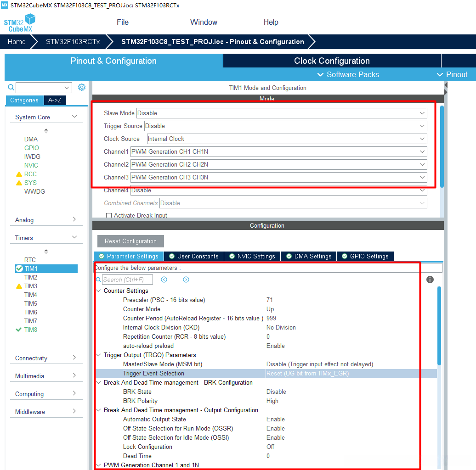476x470 pixels.
Task: Click the Prescaler value 71
Action: click(x=270, y=300)
